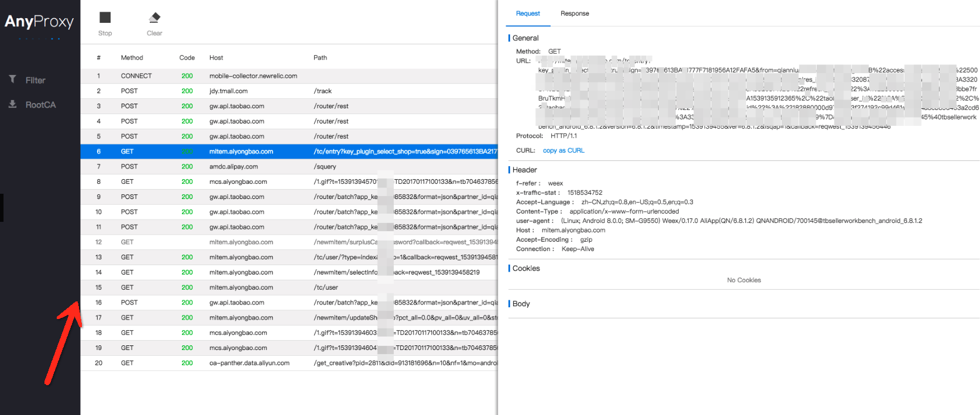Select row 20 oa-panther.data.aliyun.com
Image resolution: width=980 pixels, height=415 pixels.
(289, 363)
